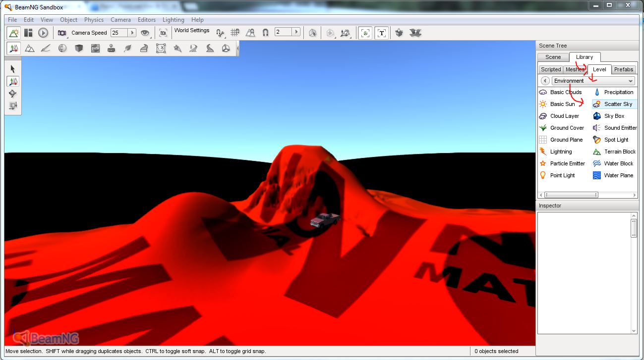Viewport: 644px width, 360px height.
Task: Open the Decal Editor stamp icon
Action: [112, 48]
